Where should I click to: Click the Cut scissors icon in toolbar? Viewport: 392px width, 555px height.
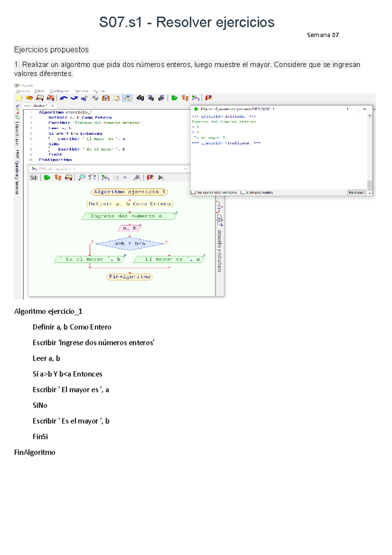pos(84,98)
